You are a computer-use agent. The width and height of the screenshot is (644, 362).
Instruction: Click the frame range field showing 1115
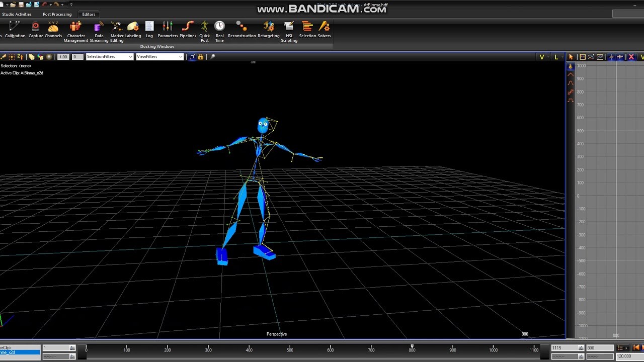[x=565, y=347]
